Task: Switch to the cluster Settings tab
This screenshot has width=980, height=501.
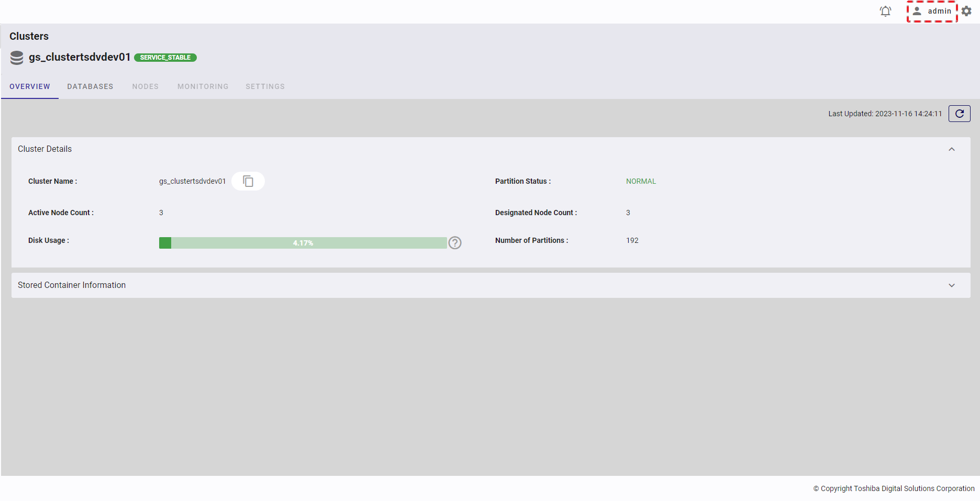Action: click(265, 86)
